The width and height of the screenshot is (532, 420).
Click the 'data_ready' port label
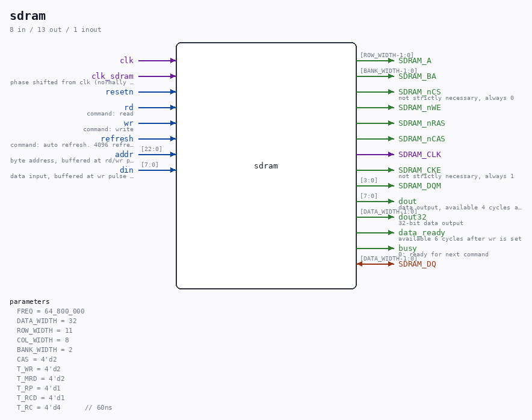[x=422, y=232]
